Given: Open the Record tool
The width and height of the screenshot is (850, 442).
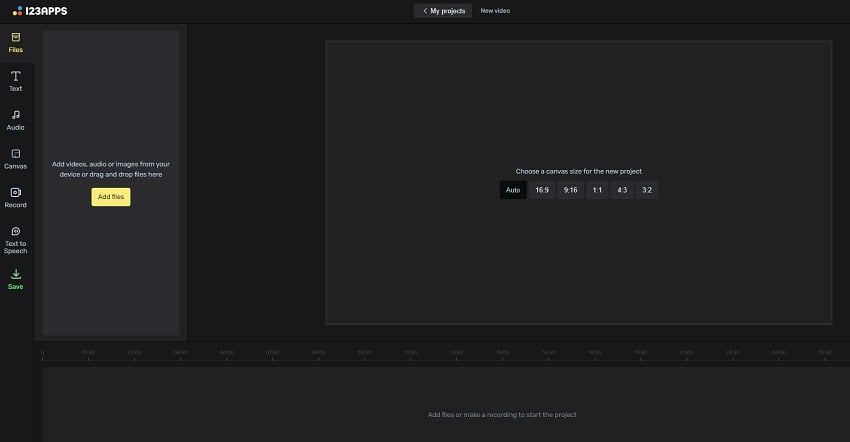Looking at the screenshot, I should (x=16, y=197).
